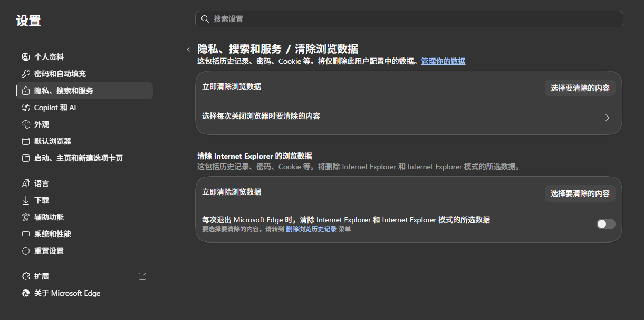Click the browser window icon beside 默认浏览器
Screen dimensions: 644x320
coord(25,141)
